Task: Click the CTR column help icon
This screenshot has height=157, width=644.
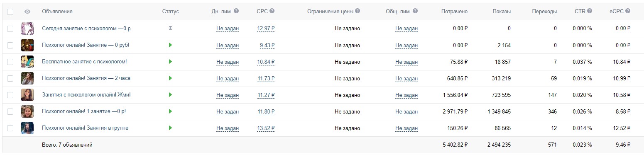Action: pos(590,11)
